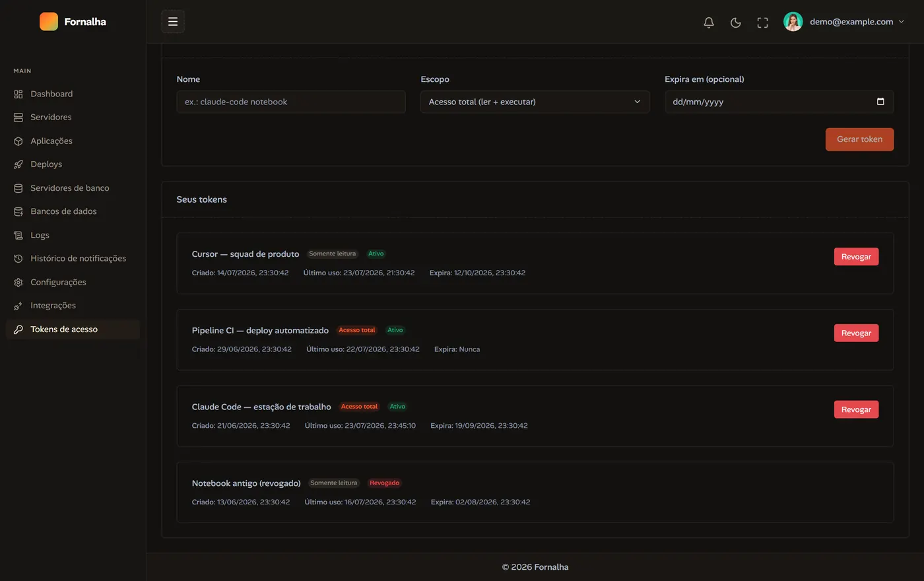Open Histórico de notificações
This screenshot has height=581, width=924.
(x=73, y=259)
